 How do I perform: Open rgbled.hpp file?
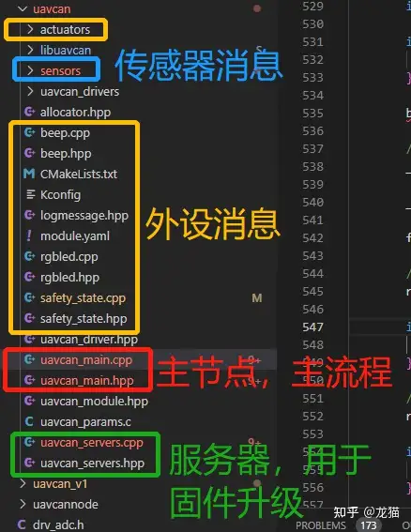(x=70, y=278)
